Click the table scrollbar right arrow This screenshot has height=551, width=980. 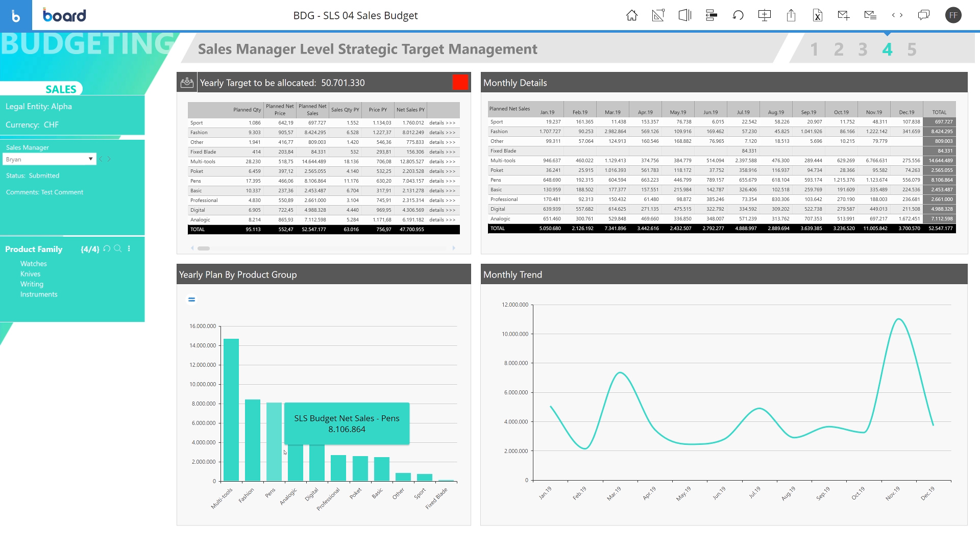[x=454, y=248]
